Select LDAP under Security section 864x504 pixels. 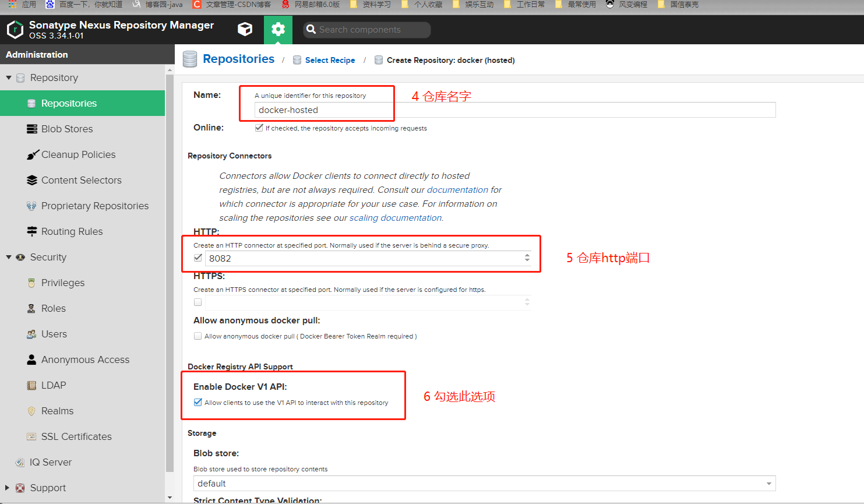tap(51, 385)
